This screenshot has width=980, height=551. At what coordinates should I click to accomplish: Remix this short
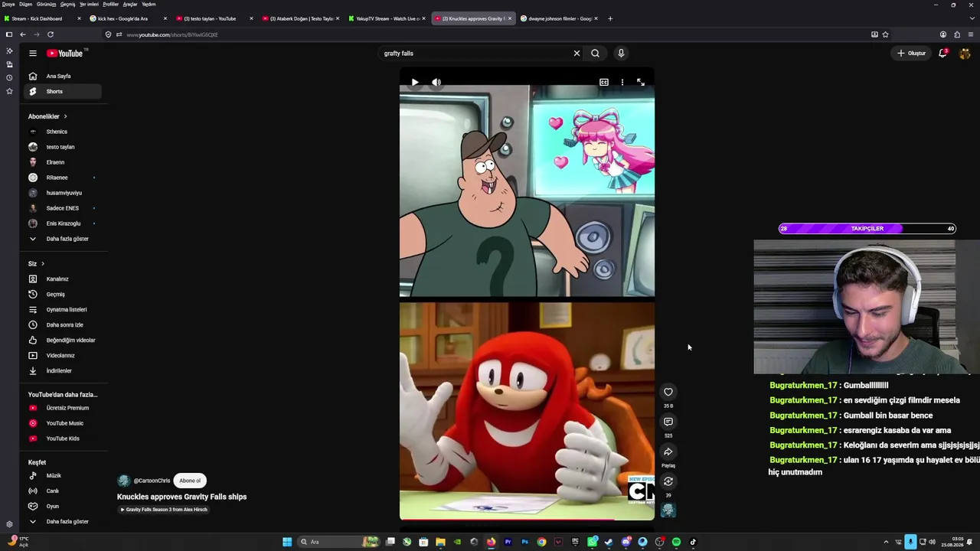tap(668, 481)
